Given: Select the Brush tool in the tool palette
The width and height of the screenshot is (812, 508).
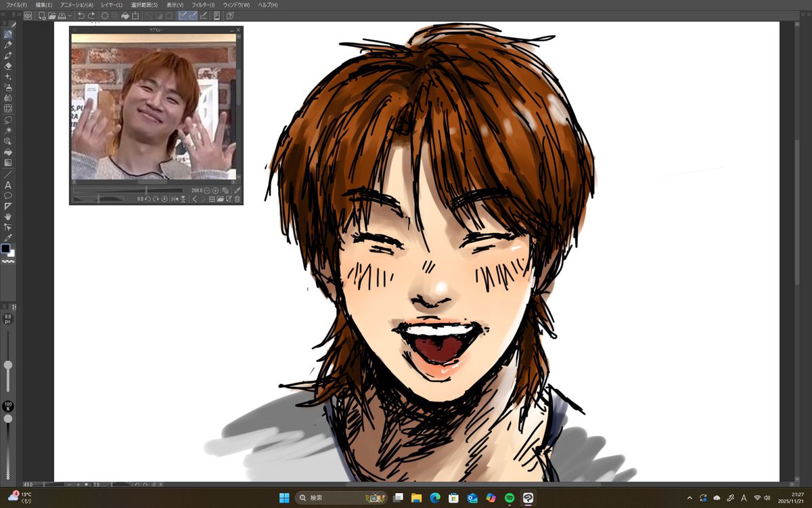Looking at the screenshot, I should click(x=8, y=56).
